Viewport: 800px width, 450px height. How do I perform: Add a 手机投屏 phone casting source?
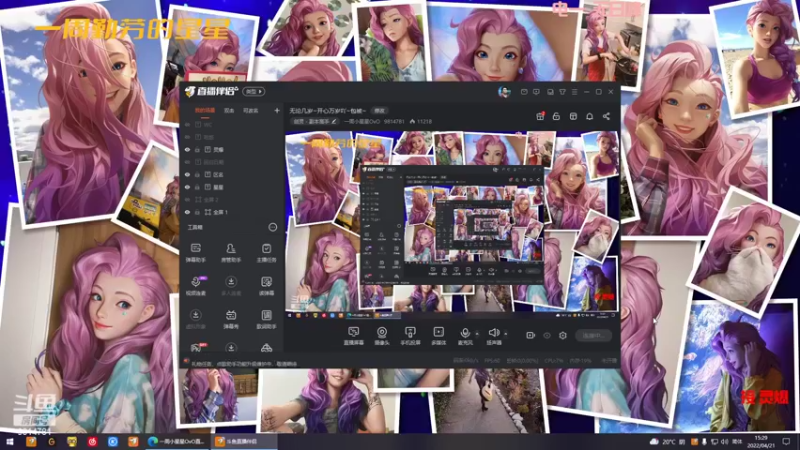(410, 336)
